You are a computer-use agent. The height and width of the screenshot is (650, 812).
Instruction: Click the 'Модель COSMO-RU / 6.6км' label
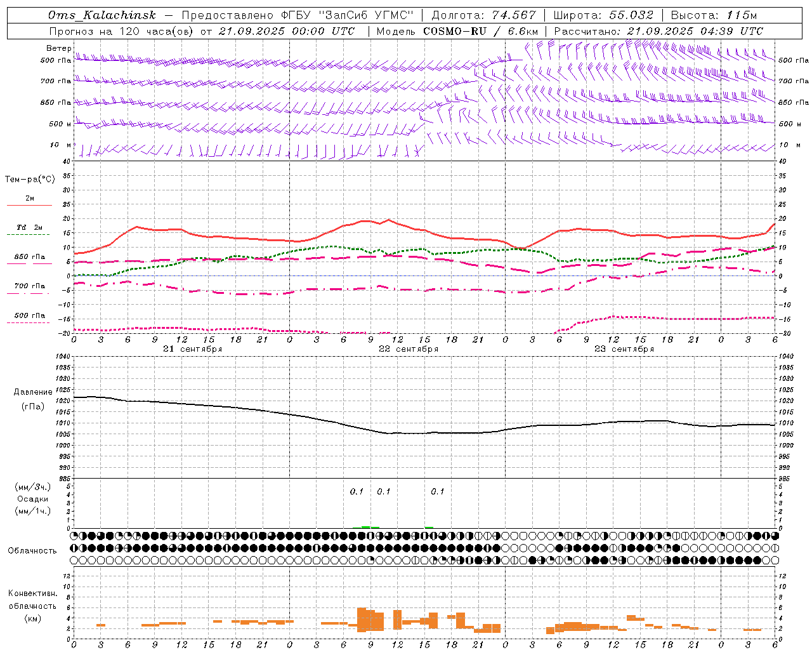[457, 31]
